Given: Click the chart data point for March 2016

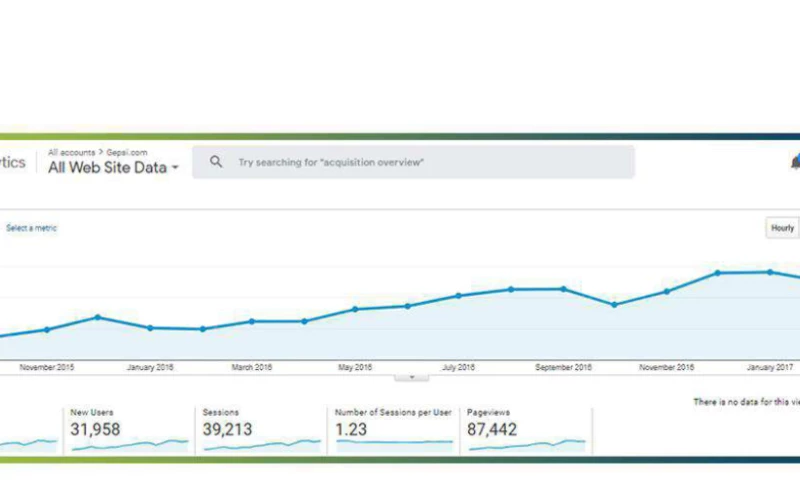Looking at the screenshot, I should (252, 321).
